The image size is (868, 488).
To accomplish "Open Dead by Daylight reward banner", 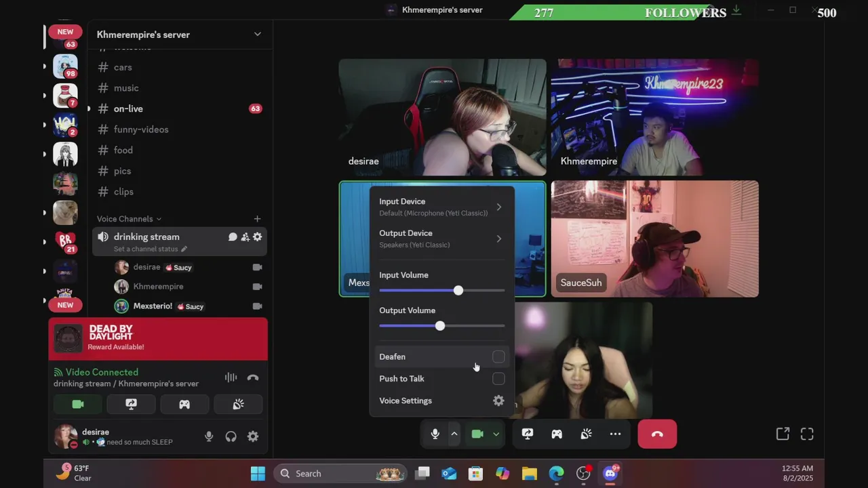I will [x=158, y=339].
